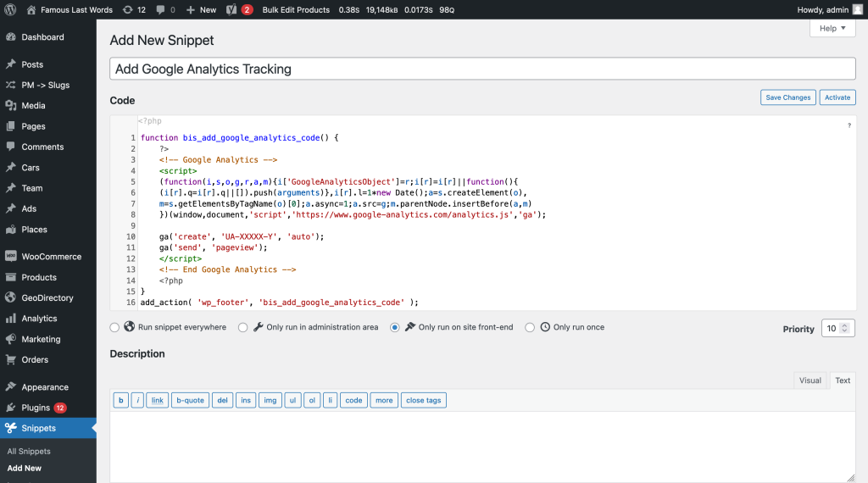Open the comments bubble in admin bar
868x483 pixels.
tap(160, 9)
